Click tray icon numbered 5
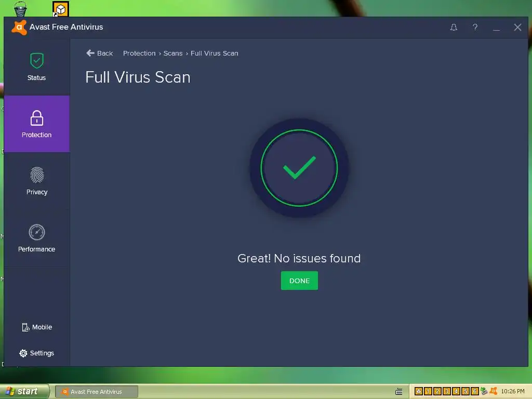 pos(465,391)
